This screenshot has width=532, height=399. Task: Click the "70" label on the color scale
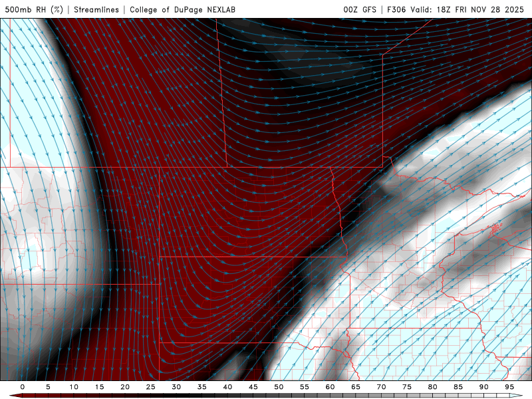tap(381, 387)
